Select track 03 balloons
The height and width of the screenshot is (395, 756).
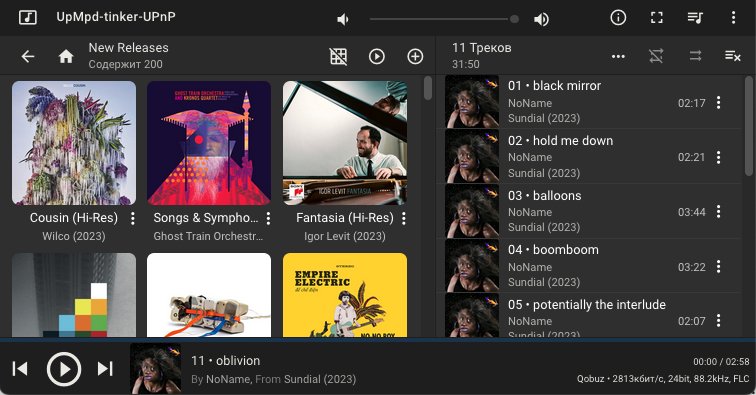pos(588,211)
